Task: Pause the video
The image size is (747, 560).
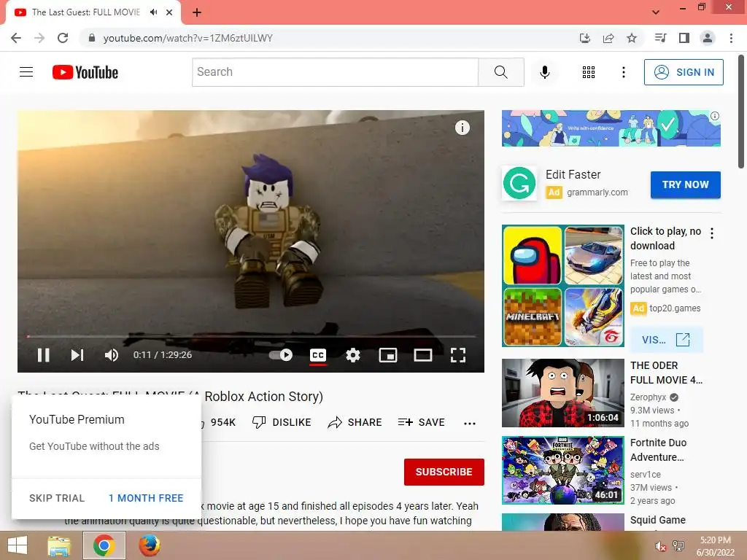Action: (43, 355)
